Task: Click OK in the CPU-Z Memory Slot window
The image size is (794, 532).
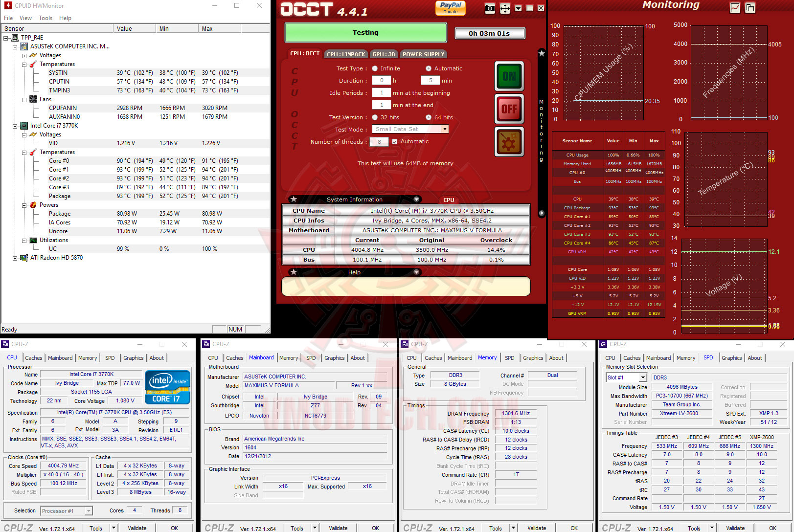Action: [772, 528]
